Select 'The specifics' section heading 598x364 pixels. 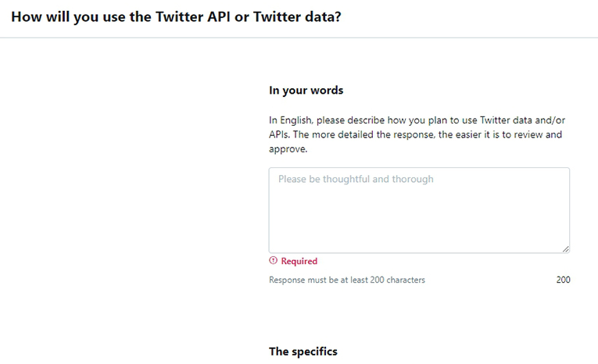(x=303, y=352)
